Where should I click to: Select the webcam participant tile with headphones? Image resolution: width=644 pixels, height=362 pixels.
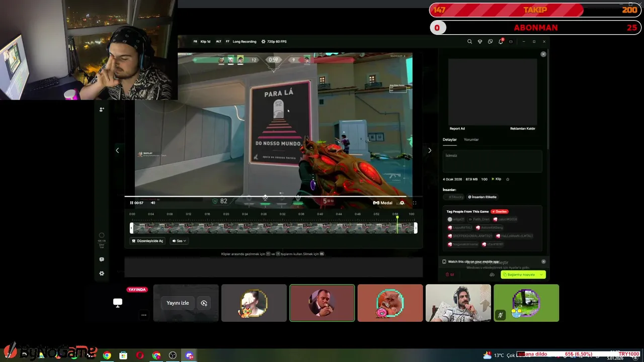point(458,303)
